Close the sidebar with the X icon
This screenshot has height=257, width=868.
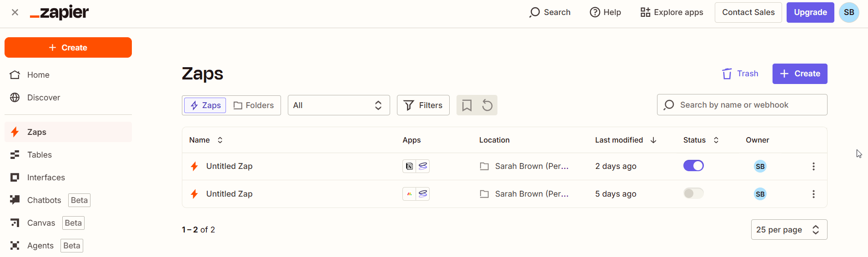(x=15, y=12)
